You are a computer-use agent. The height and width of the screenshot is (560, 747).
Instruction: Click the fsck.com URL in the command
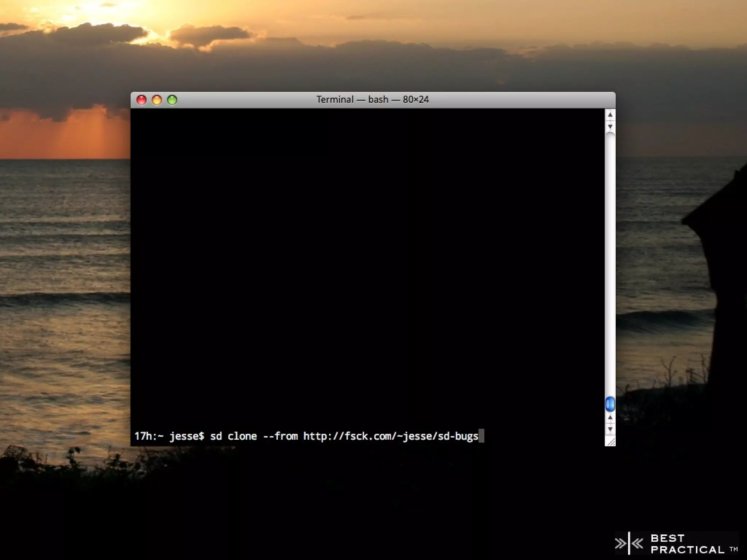pos(391,436)
